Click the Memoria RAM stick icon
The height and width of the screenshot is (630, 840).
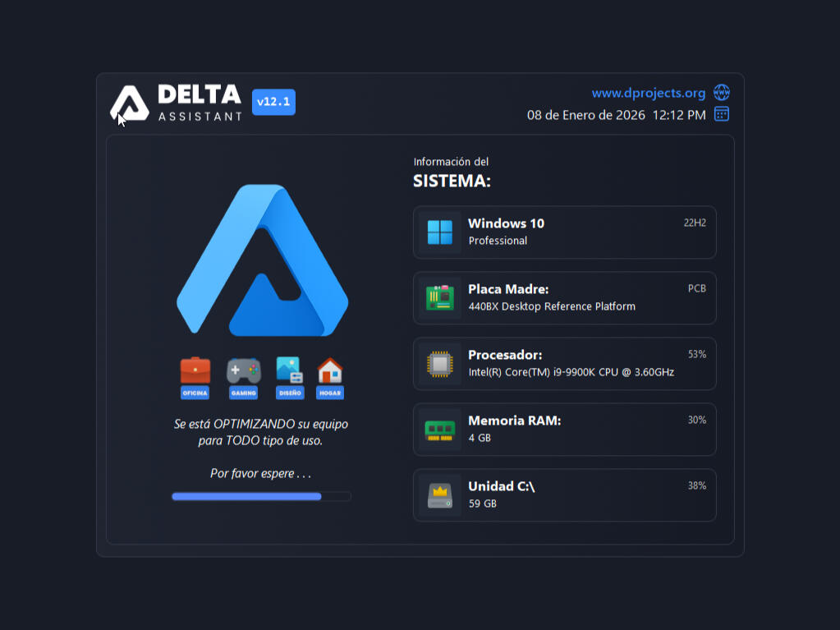[x=440, y=430]
